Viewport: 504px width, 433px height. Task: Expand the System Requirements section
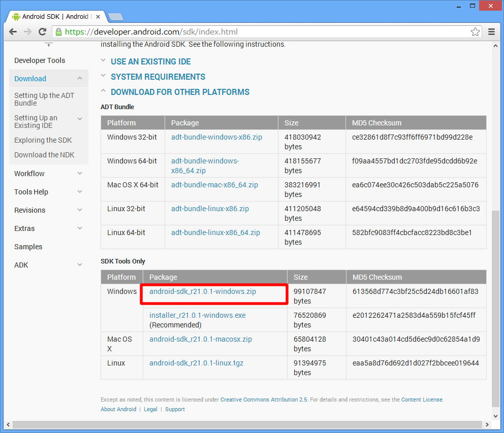158,77
